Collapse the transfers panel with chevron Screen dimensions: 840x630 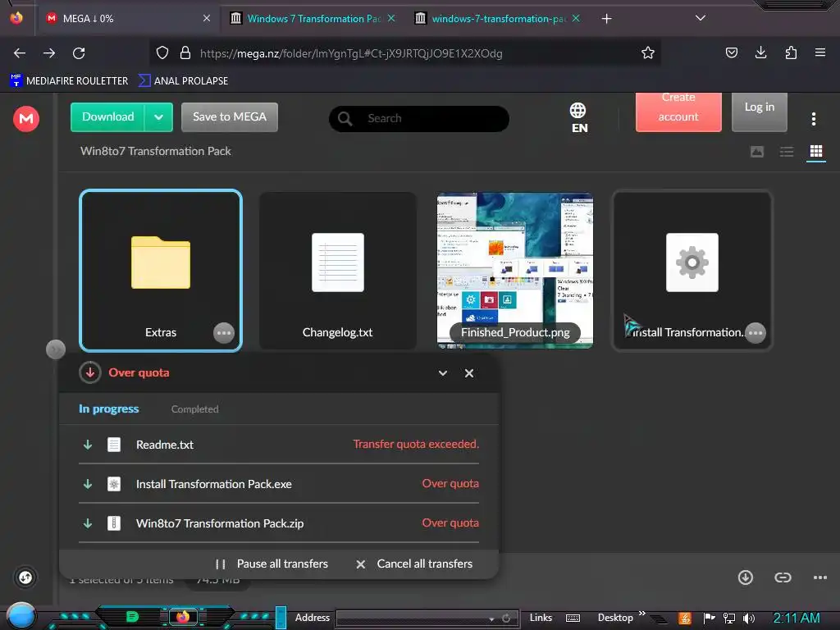click(x=442, y=373)
